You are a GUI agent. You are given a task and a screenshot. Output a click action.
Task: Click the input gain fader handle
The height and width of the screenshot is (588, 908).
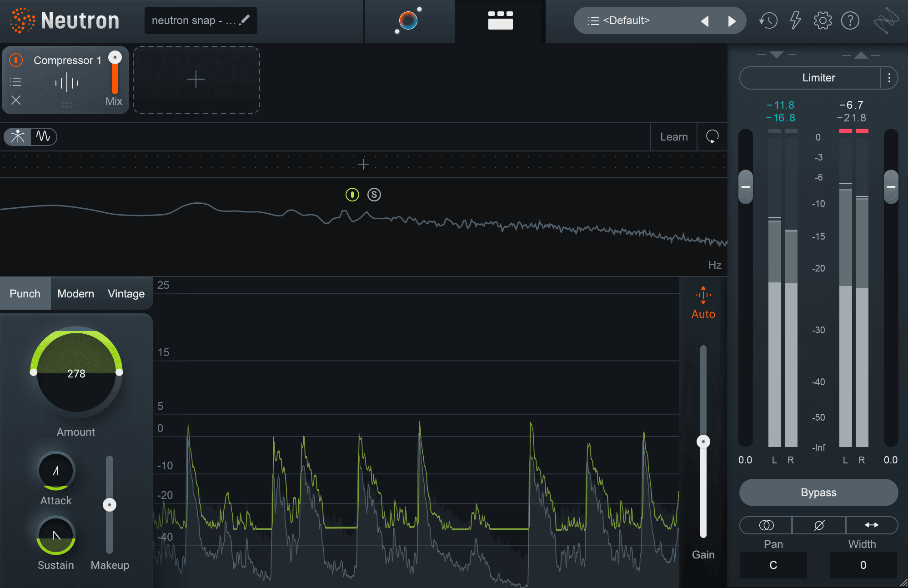[x=746, y=187]
